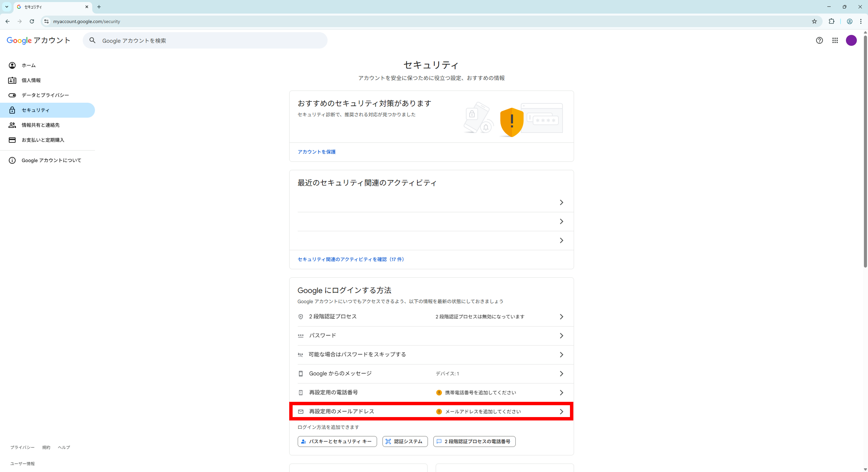Open the tab search dropdown arrow
This screenshot has height=472, width=868.
[7, 7]
